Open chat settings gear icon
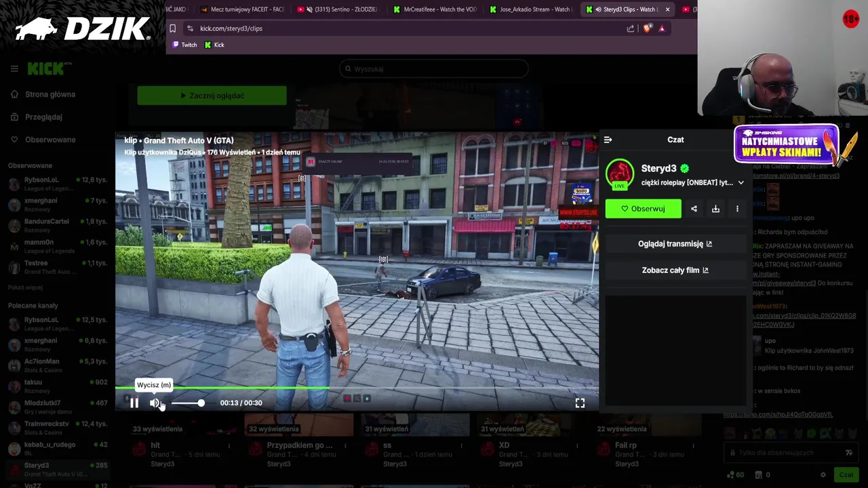 pos(823,475)
